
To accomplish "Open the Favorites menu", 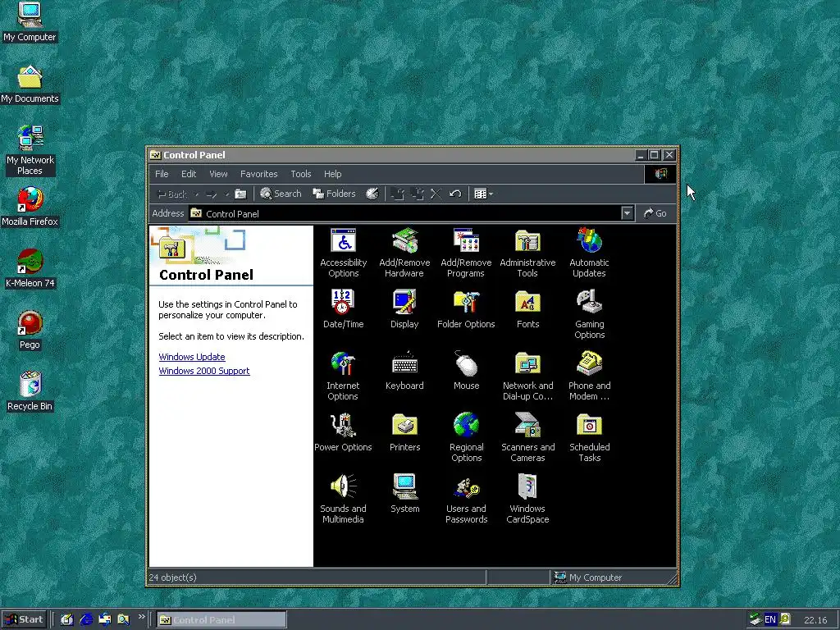I will [x=258, y=174].
